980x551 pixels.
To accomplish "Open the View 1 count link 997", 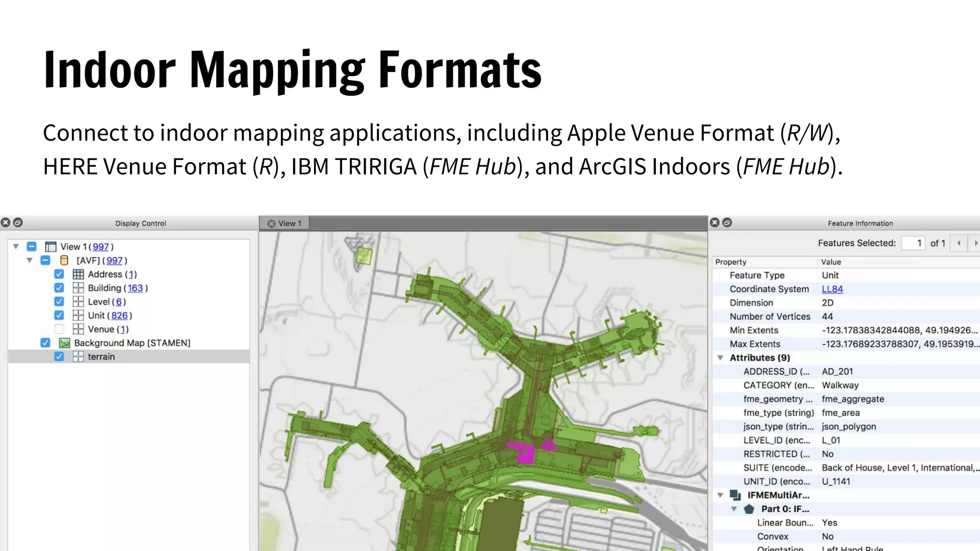I will coord(100,247).
